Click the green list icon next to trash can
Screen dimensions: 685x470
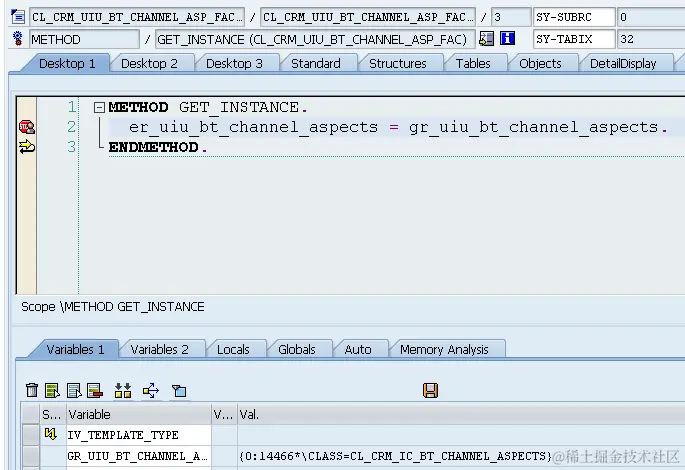click(x=52, y=390)
